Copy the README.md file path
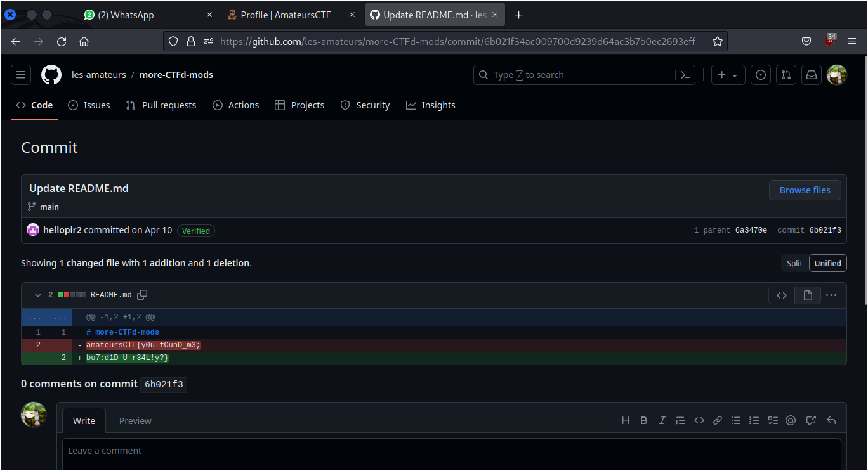868x471 pixels. [143, 295]
